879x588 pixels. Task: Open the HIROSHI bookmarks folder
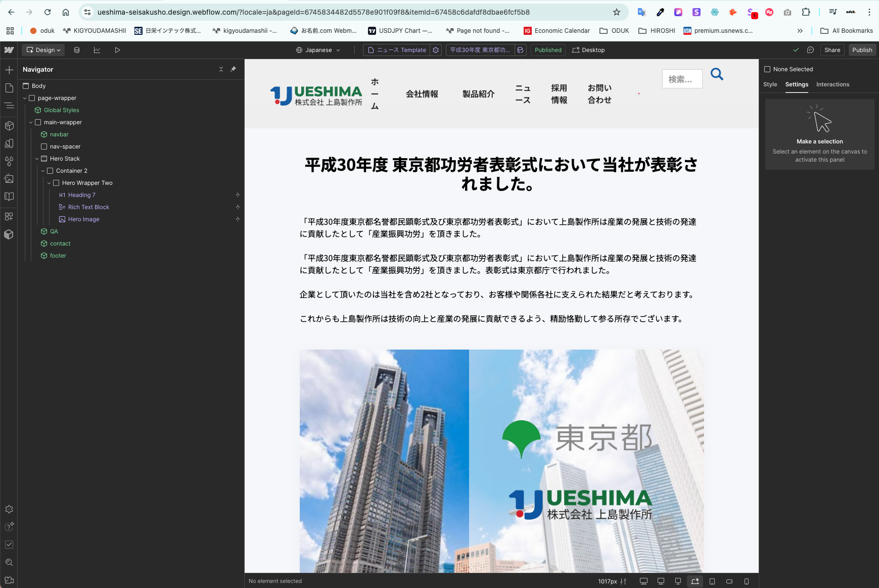(657, 31)
